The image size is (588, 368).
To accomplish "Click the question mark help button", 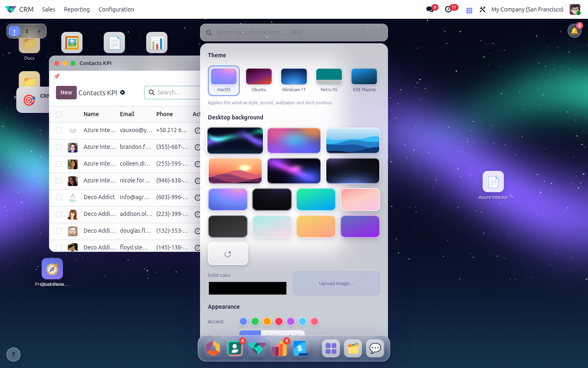I will pyautogui.click(x=13, y=355).
